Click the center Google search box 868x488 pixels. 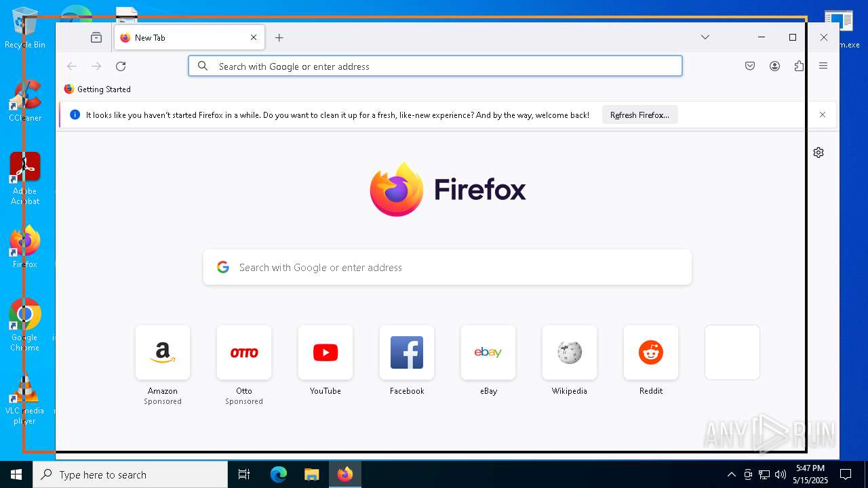tap(448, 267)
